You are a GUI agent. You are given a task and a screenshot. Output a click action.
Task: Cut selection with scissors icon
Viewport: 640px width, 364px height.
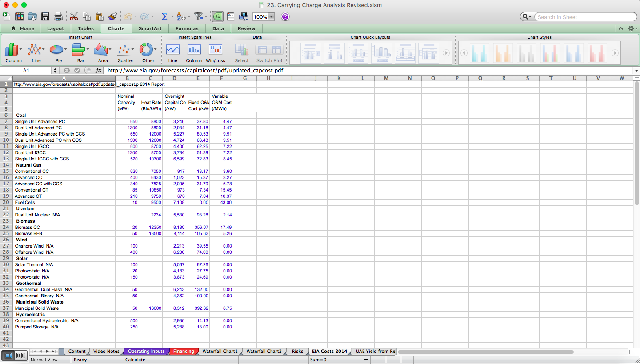tap(74, 16)
